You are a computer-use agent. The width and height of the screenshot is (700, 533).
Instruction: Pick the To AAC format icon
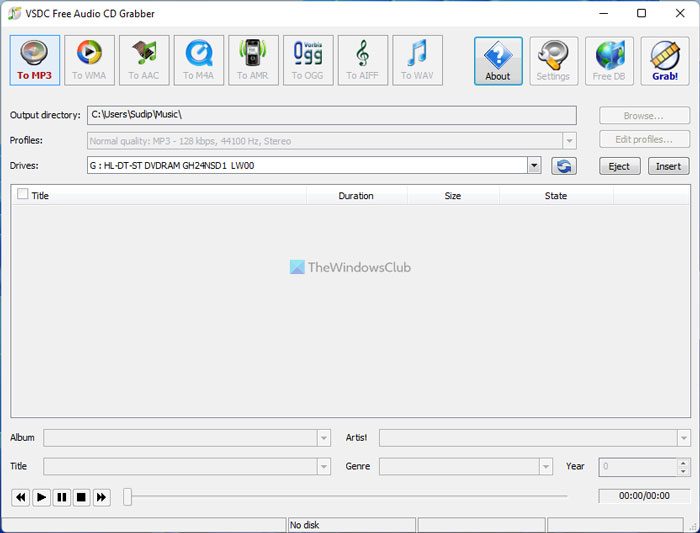(144, 60)
